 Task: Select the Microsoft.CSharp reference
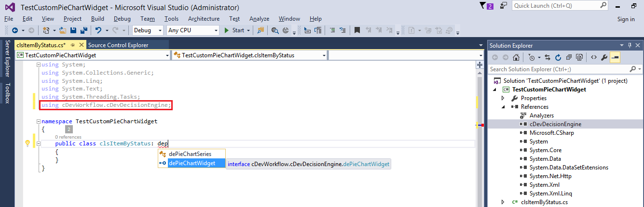point(551,133)
